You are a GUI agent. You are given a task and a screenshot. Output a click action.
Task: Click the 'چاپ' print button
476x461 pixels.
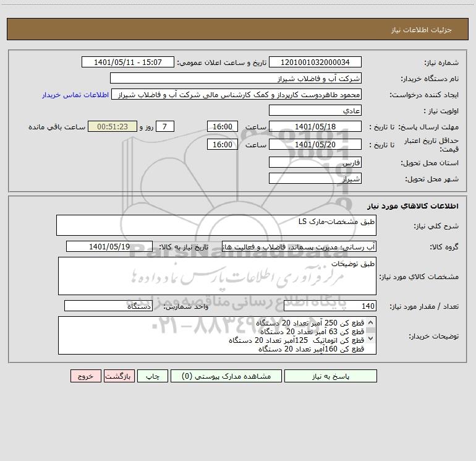pos(153,376)
